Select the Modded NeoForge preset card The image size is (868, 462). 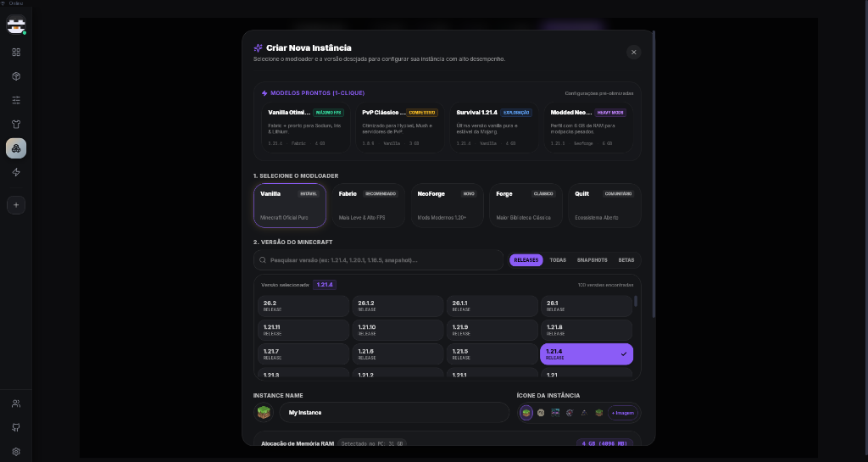pyautogui.click(x=588, y=128)
